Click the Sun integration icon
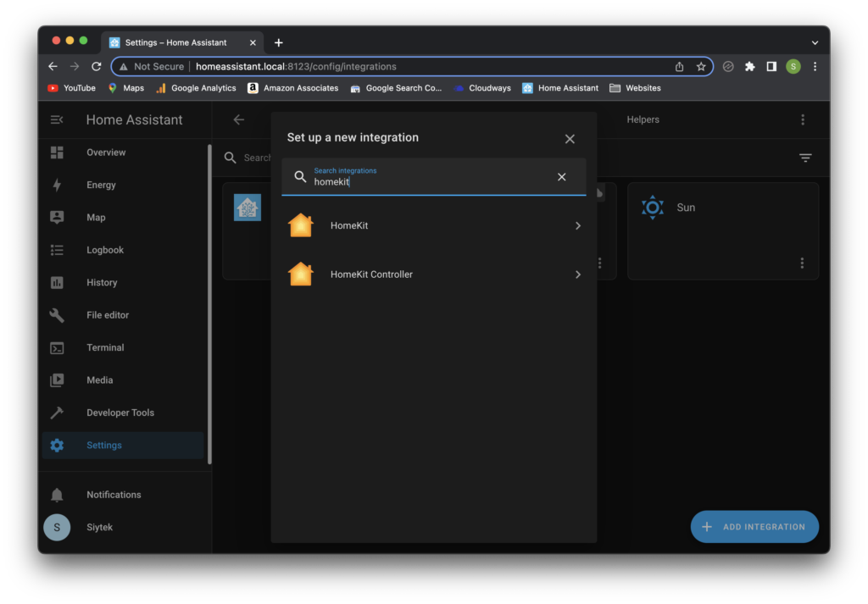 653,208
